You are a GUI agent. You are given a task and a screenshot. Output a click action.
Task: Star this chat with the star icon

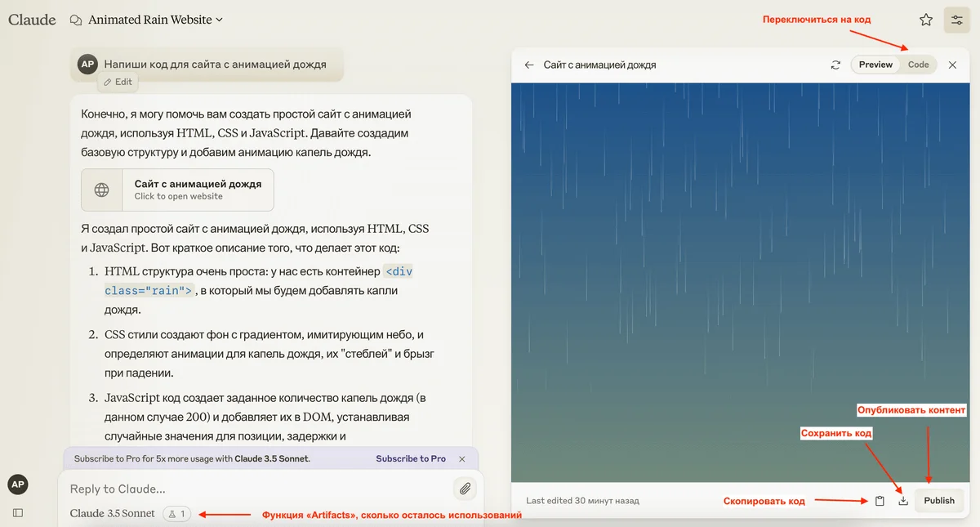[925, 20]
